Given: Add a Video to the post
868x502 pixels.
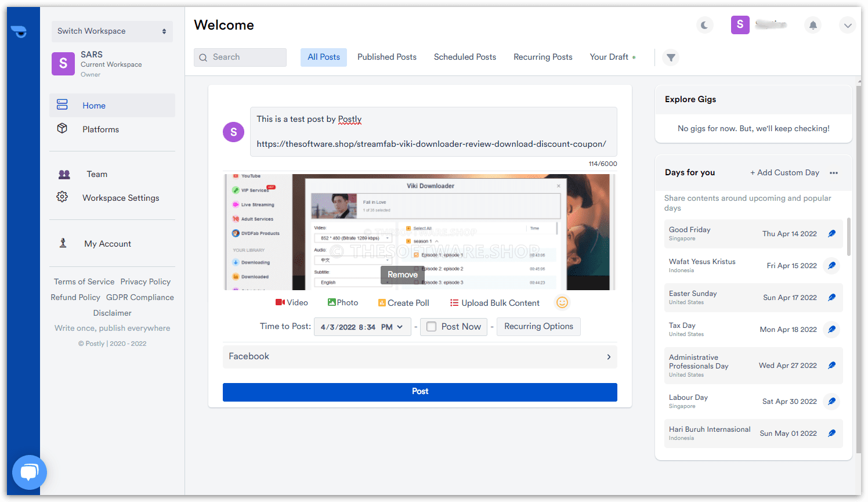Looking at the screenshot, I should pyautogui.click(x=291, y=302).
